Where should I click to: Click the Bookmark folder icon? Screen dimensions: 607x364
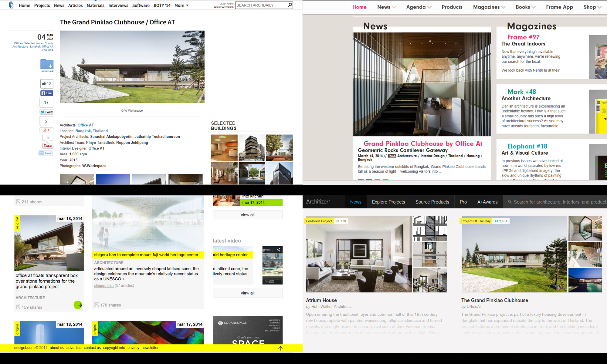[47, 64]
